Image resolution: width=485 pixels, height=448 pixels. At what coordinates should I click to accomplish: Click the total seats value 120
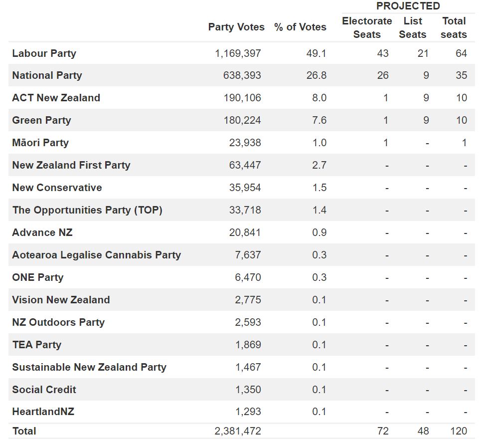459,431
